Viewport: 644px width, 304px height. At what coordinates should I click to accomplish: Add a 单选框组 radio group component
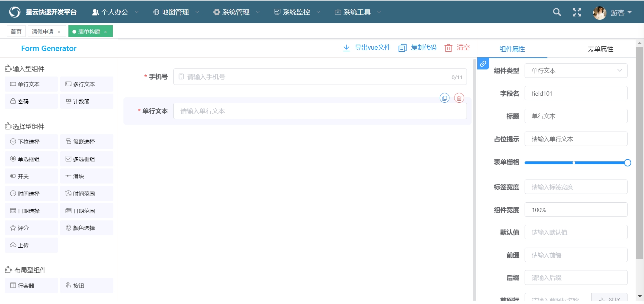click(x=31, y=159)
